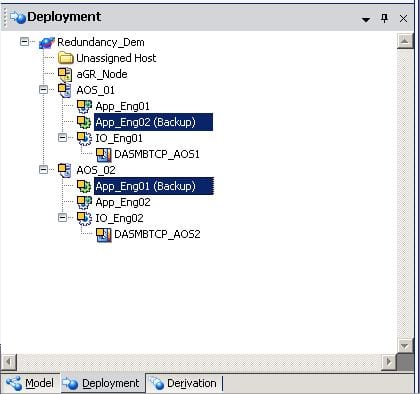420x394 pixels.
Task: Click the horizontal scrollbar right arrow
Action: click(389, 362)
